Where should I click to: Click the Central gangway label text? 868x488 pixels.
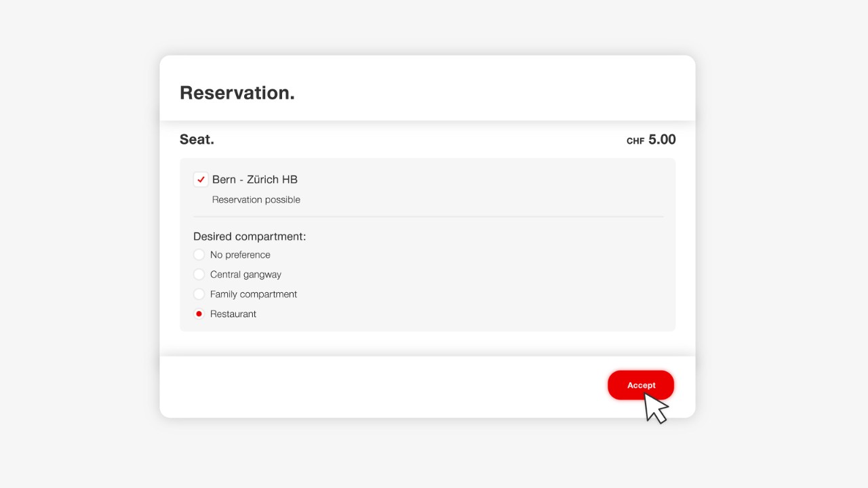click(245, 274)
